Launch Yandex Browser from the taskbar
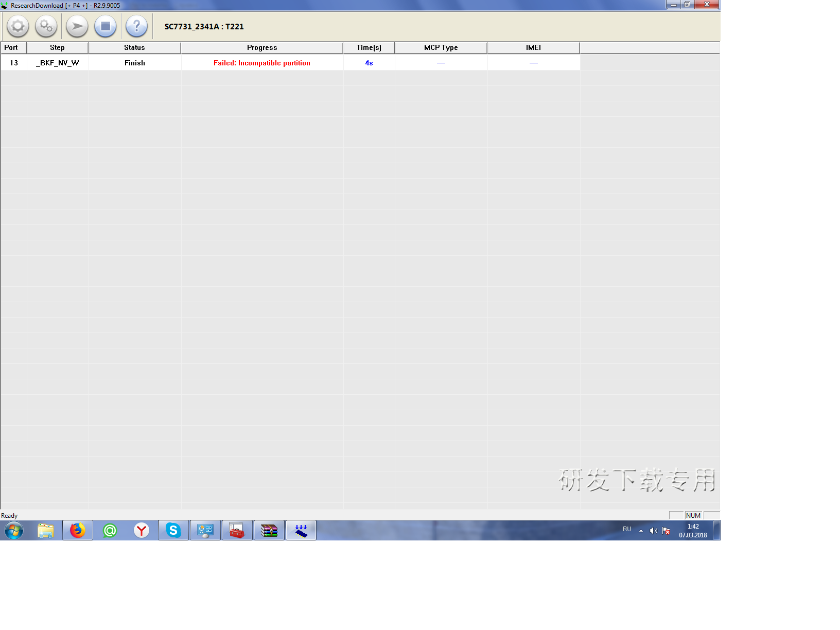Viewport: 840px width, 630px height. point(142,530)
